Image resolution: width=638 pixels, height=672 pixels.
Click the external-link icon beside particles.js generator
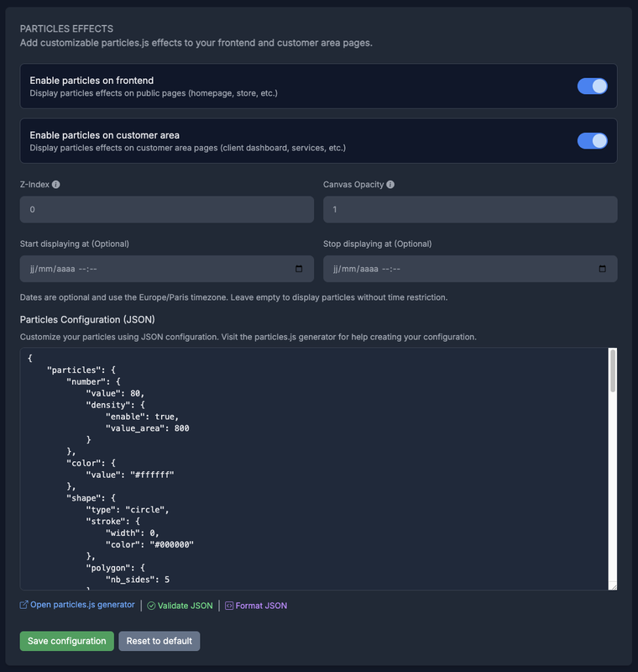(24, 605)
